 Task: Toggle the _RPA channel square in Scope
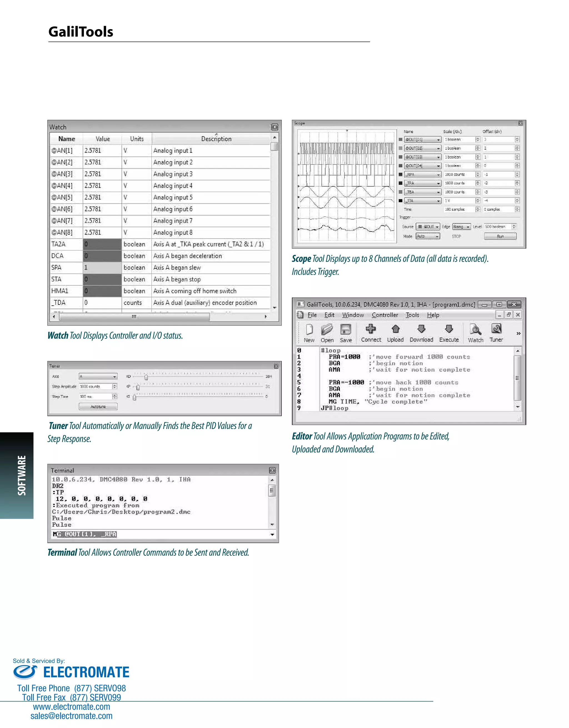[401, 175]
